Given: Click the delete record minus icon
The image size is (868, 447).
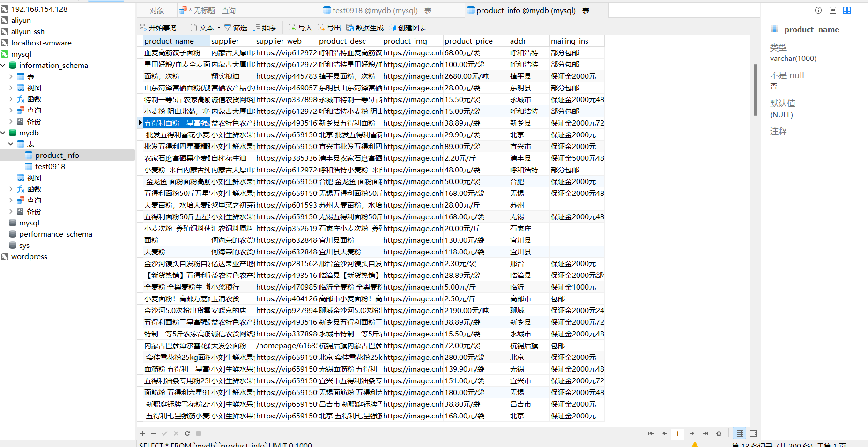Looking at the screenshot, I should point(154,433).
